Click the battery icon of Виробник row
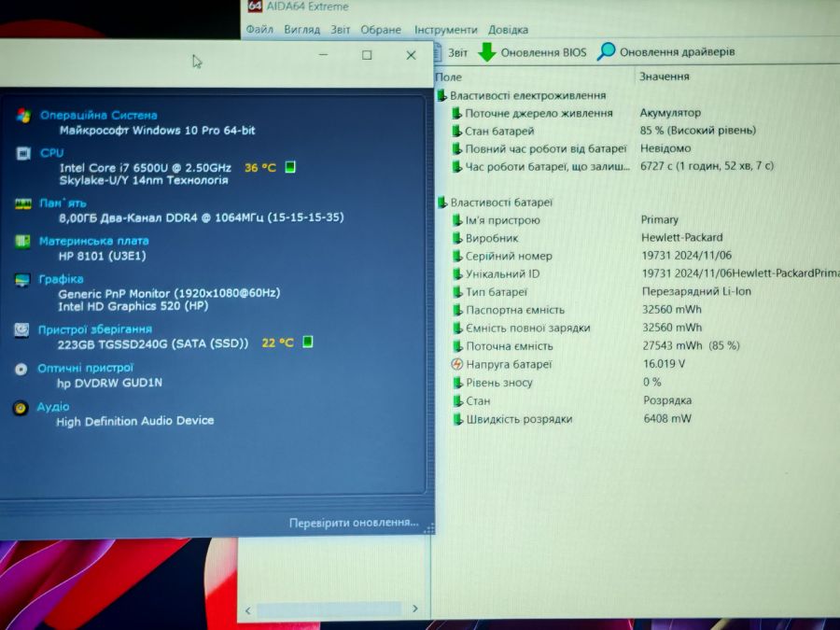 pos(457,238)
